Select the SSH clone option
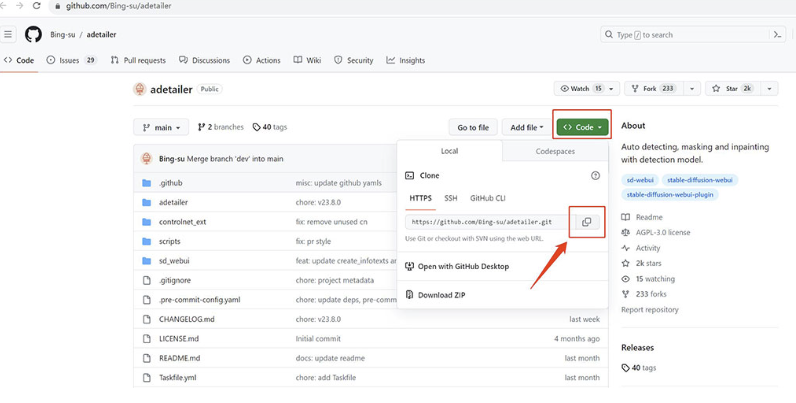 (x=451, y=198)
